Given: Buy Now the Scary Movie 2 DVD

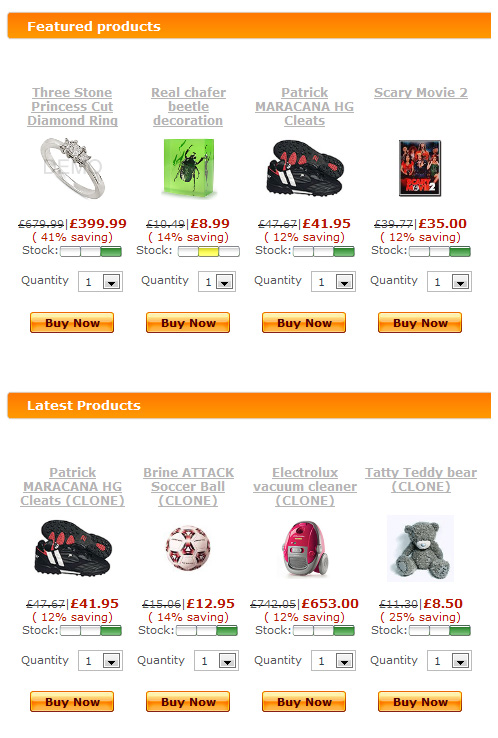Looking at the screenshot, I should [x=420, y=323].
